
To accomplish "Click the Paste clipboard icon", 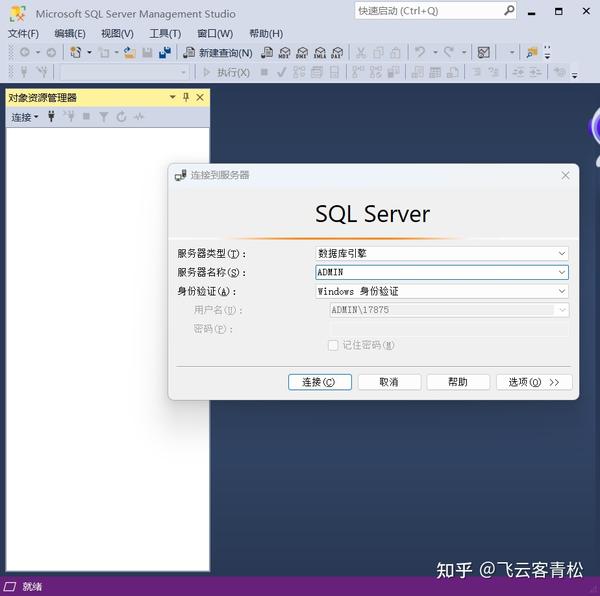I will [396, 52].
